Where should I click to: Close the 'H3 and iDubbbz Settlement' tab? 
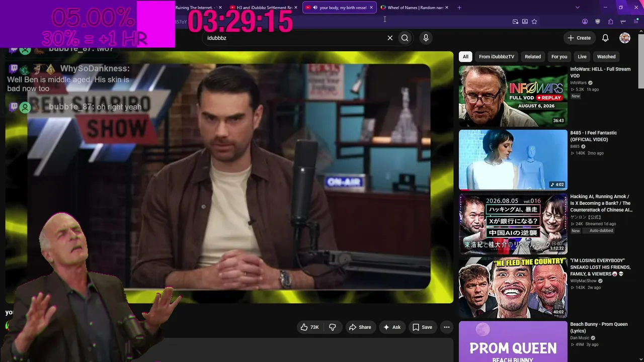click(296, 8)
